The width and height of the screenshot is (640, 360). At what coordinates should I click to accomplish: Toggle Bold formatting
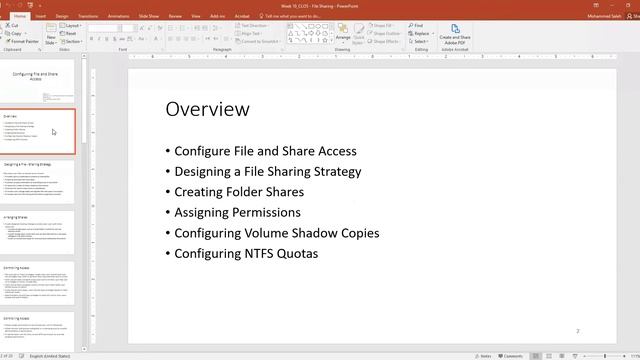click(91, 39)
